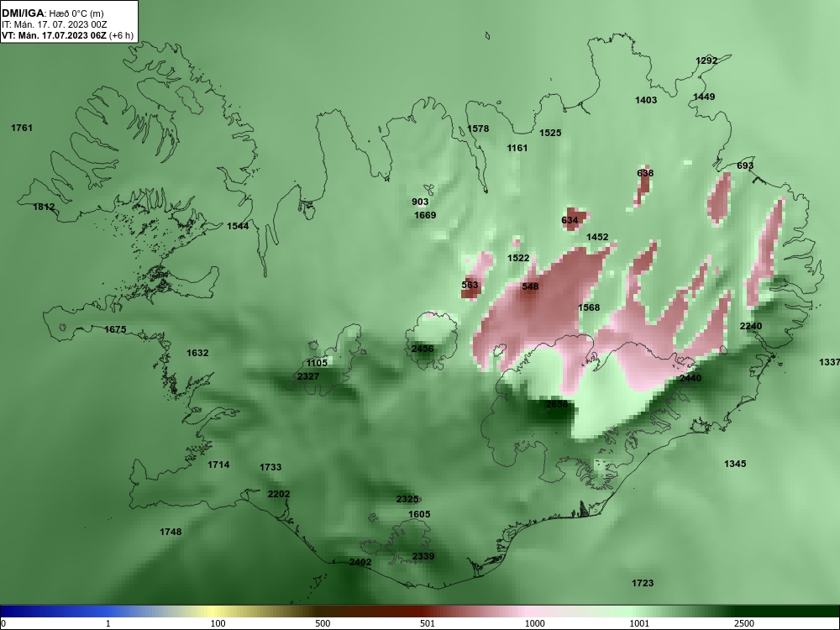Click the map value 1669
The image size is (840, 630).
tap(425, 215)
